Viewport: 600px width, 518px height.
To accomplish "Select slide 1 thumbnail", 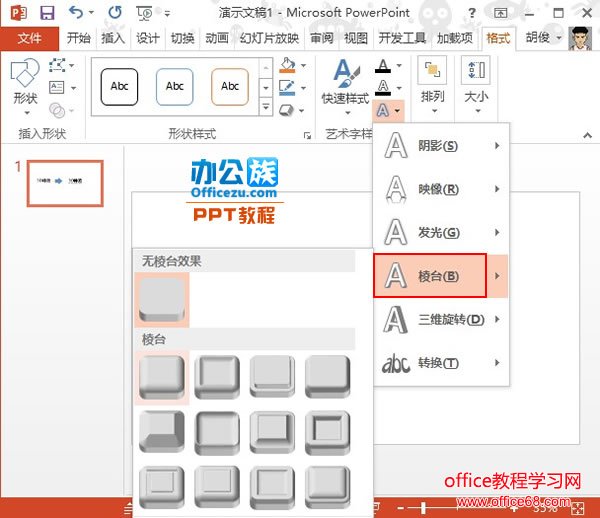I will (x=65, y=183).
